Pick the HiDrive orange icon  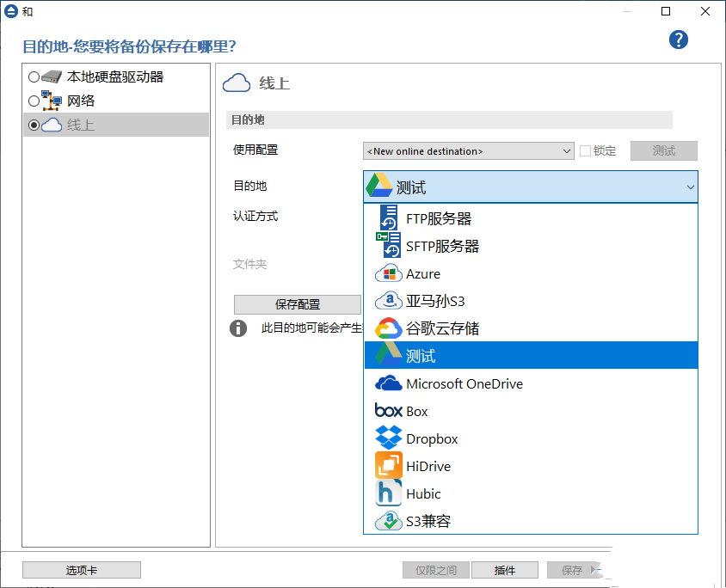click(x=388, y=466)
